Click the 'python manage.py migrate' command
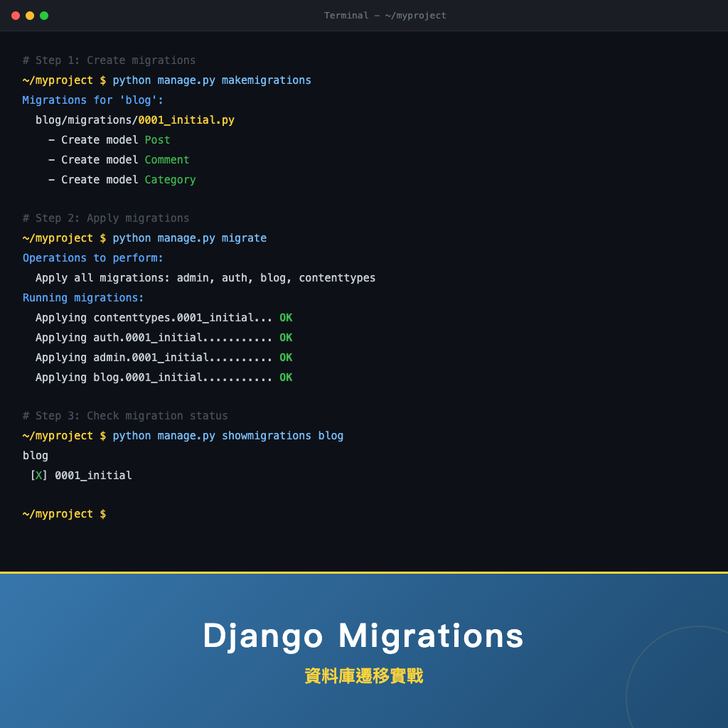The width and height of the screenshot is (728, 728). pos(189,238)
